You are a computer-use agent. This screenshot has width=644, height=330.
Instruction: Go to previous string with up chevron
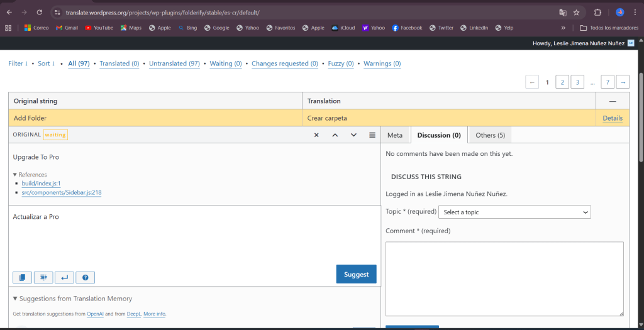tap(335, 135)
